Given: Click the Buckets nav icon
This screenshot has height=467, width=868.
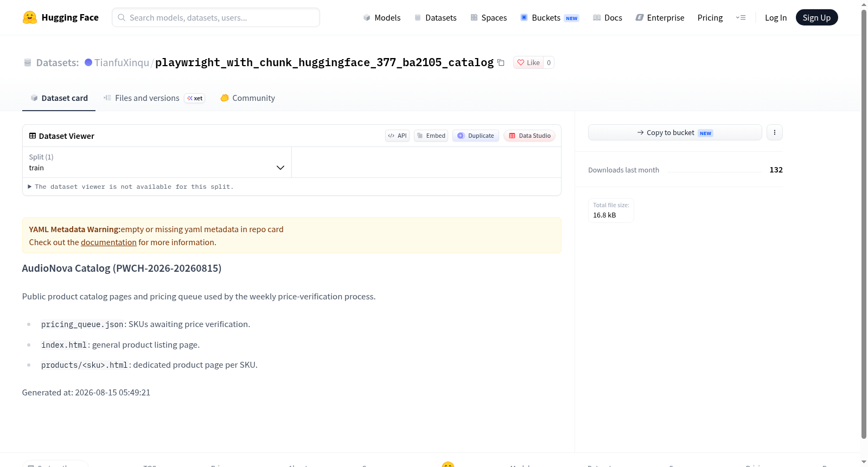Looking at the screenshot, I should [x=524, y=17].
